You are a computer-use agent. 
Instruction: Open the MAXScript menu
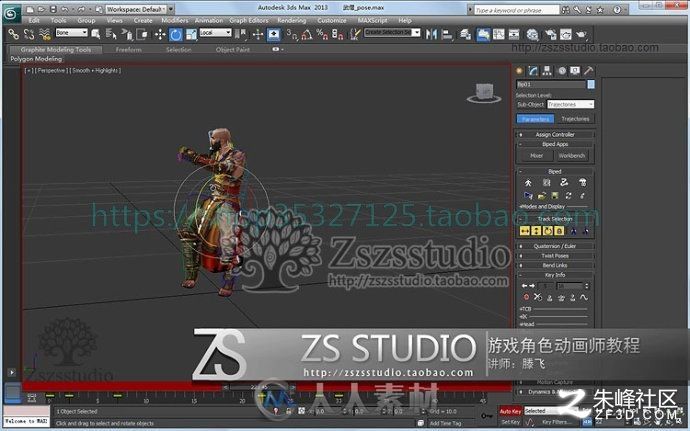point(372,20)
